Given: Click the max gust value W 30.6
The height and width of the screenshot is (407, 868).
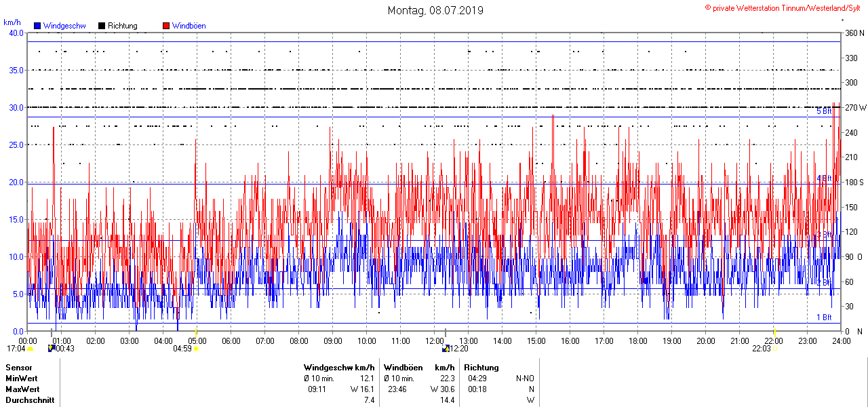Looking at the screenshot, I should tap(442, 389).
